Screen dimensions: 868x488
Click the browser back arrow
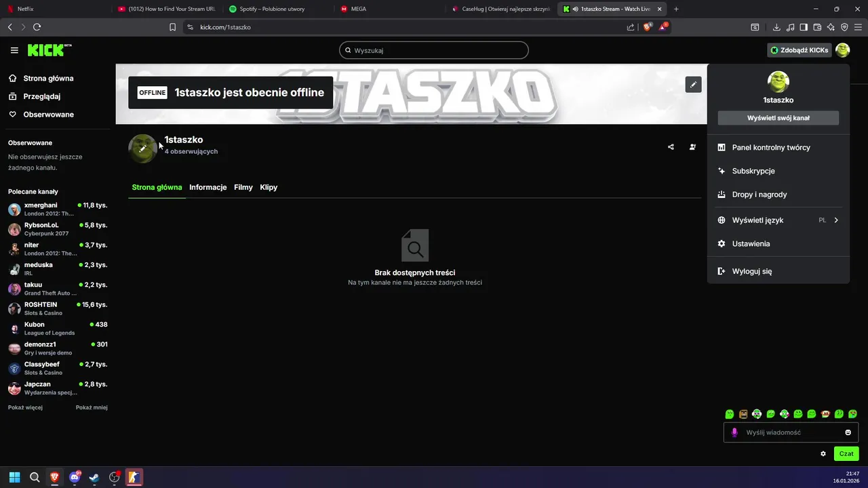(9, 27)
